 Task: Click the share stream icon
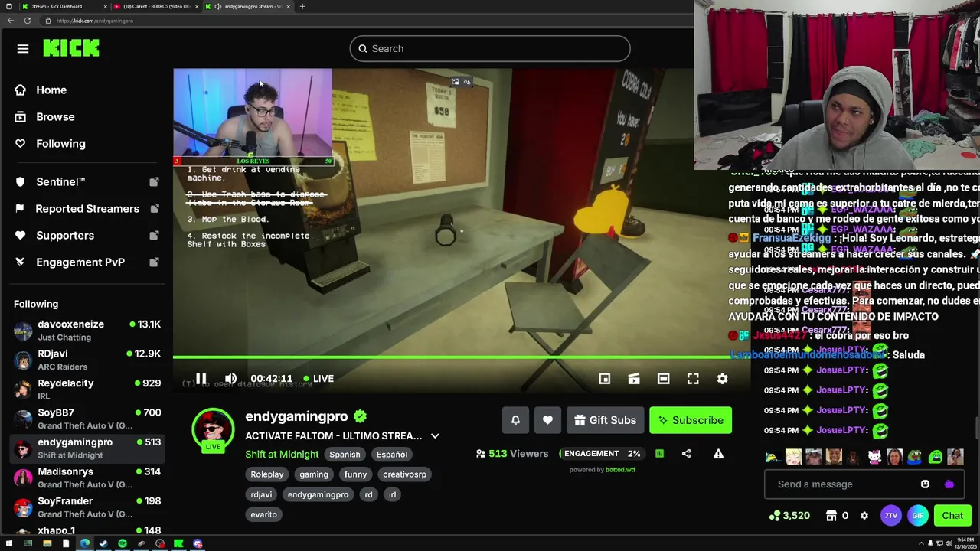(x=686, y=454)
